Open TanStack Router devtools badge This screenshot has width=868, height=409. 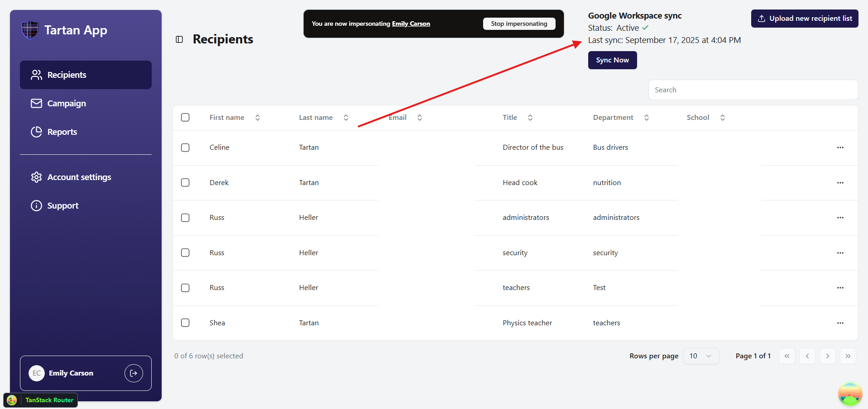tap(41, 400)
